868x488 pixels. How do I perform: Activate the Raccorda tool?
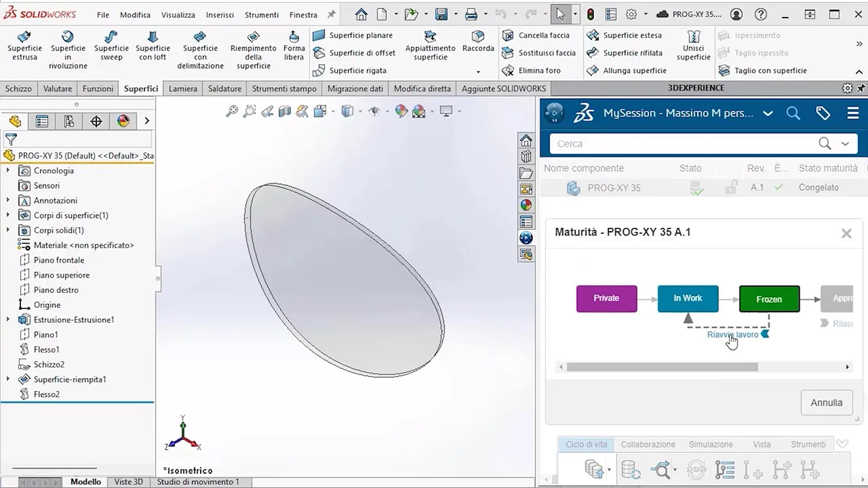pyautogui.click(x=478, y=43)
